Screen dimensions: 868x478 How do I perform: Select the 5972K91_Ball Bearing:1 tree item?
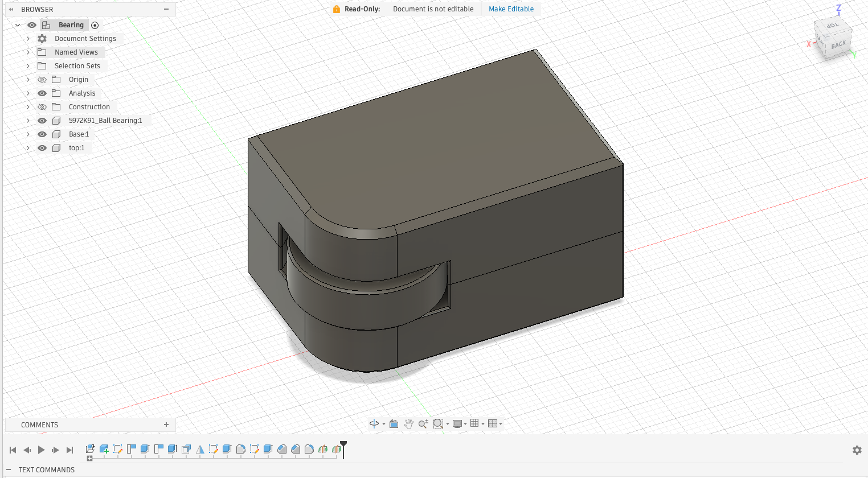(x=105, y=121)
